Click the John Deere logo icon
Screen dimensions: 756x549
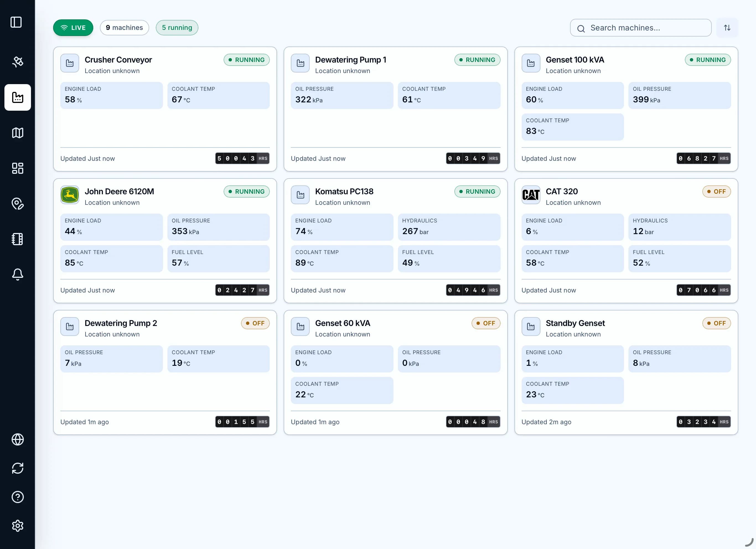[70, 195]
